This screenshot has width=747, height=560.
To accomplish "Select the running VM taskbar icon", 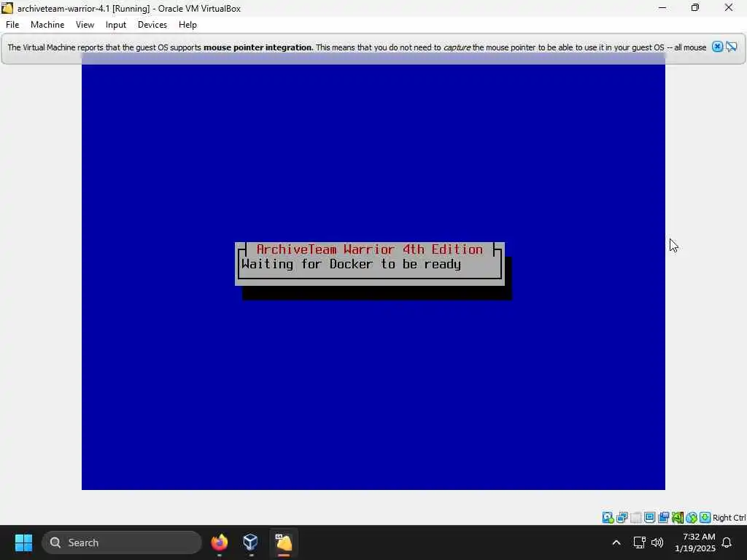I will [284, 542].
